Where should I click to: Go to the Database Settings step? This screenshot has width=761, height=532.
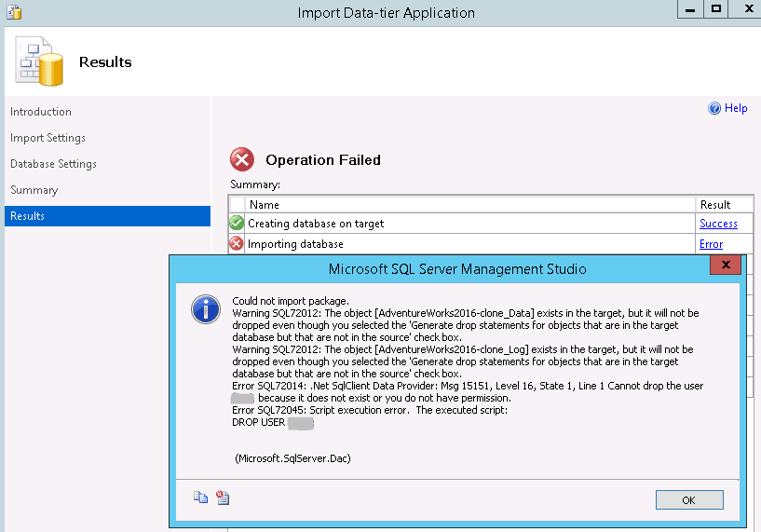click(53, 164)
